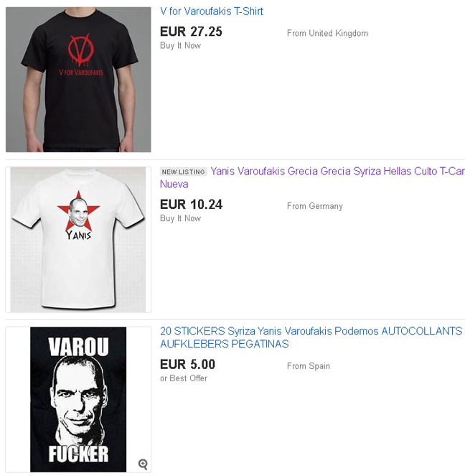This screenshot has height=476, width=465.
Task: Click the From Spain label
Action: click(x=309, y=366)
